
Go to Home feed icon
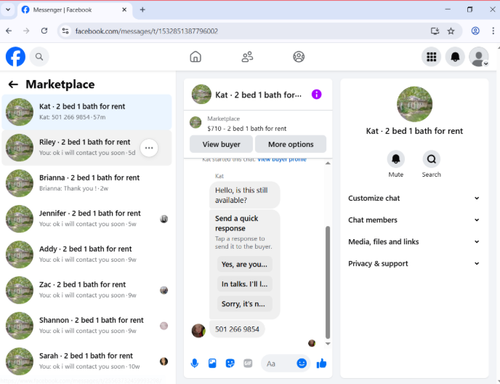tap(196, 57)
